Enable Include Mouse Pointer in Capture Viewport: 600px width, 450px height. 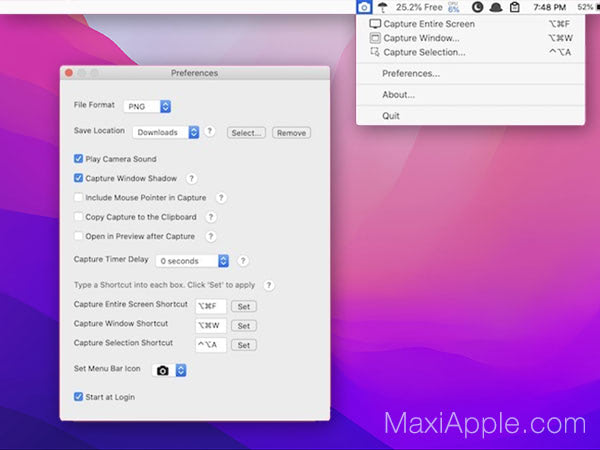coord(78,197)
